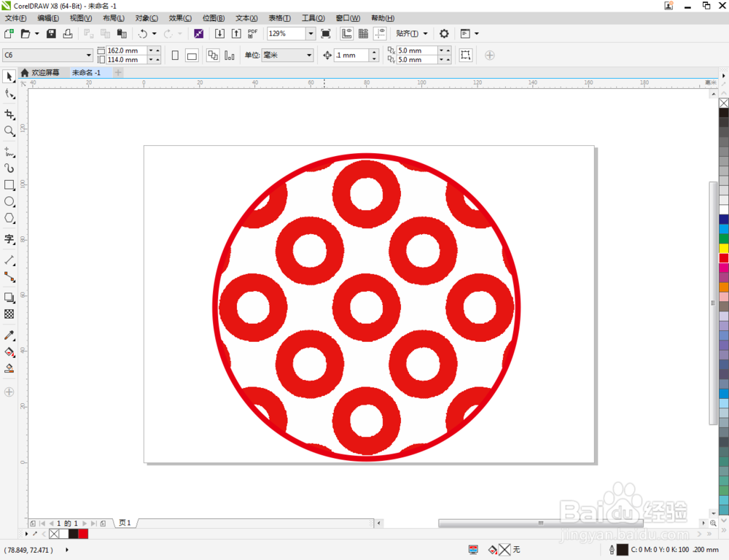Image resolution: width=729 pixels, height=560 pixels.
Task: Pick yellow swatch in color palette
Action: coord(724,249)
